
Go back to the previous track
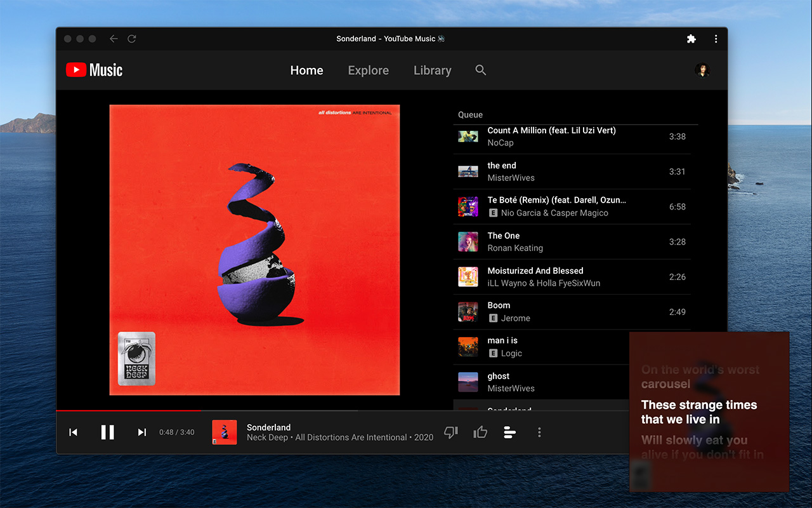tap(73, 432)
